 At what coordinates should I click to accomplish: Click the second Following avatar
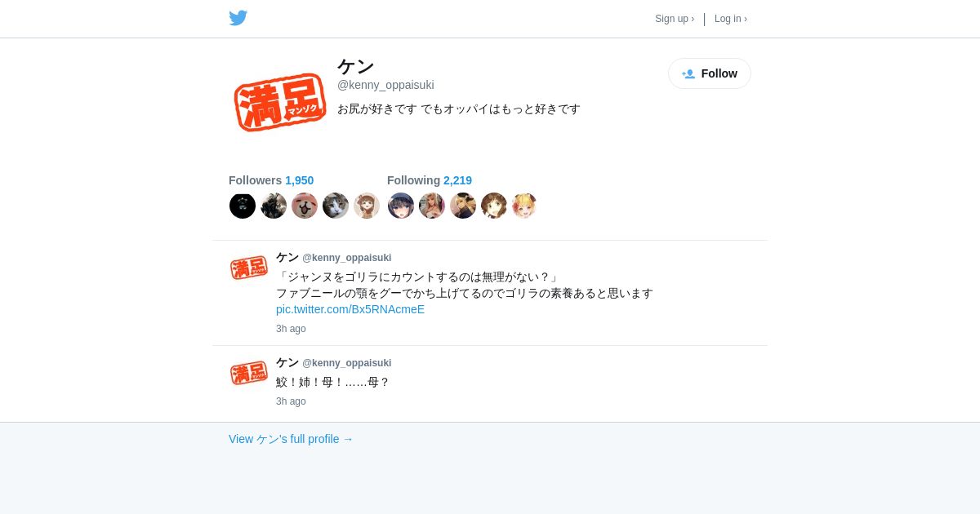pyautogui.click(x=432, y=206)
